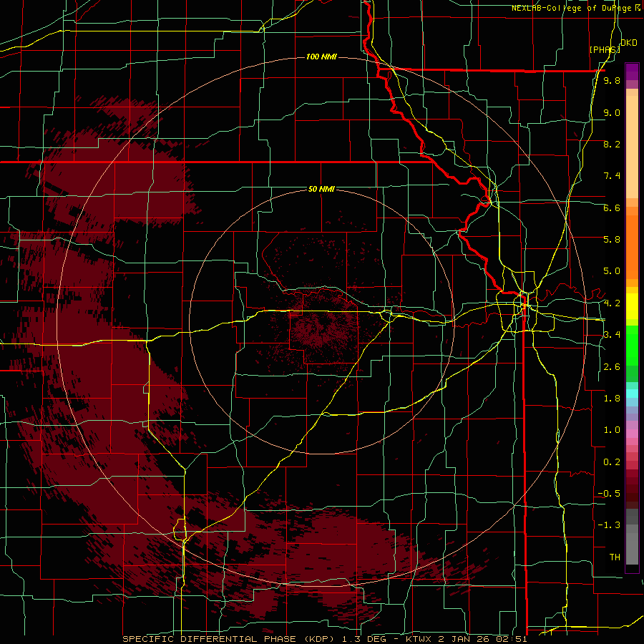Viewport: 644px width, 644px height.
Task: Click the DKD label above color scale
Action: pos(629,43)
